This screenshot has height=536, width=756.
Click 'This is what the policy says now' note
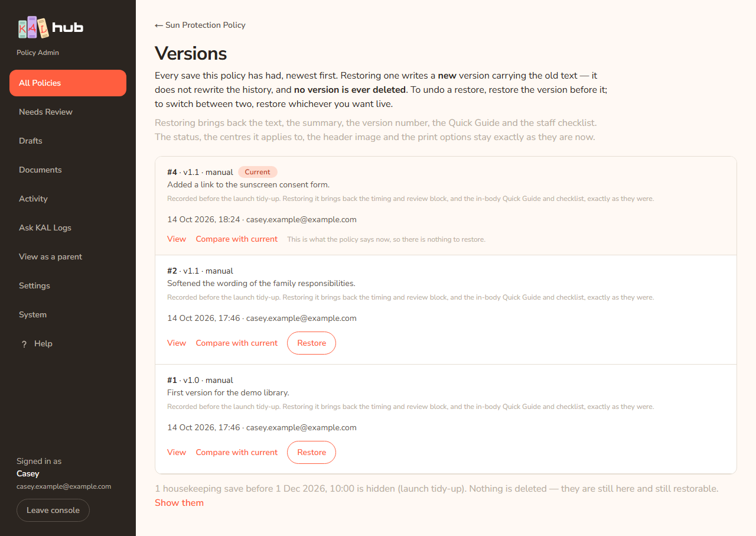click(386, 240)
